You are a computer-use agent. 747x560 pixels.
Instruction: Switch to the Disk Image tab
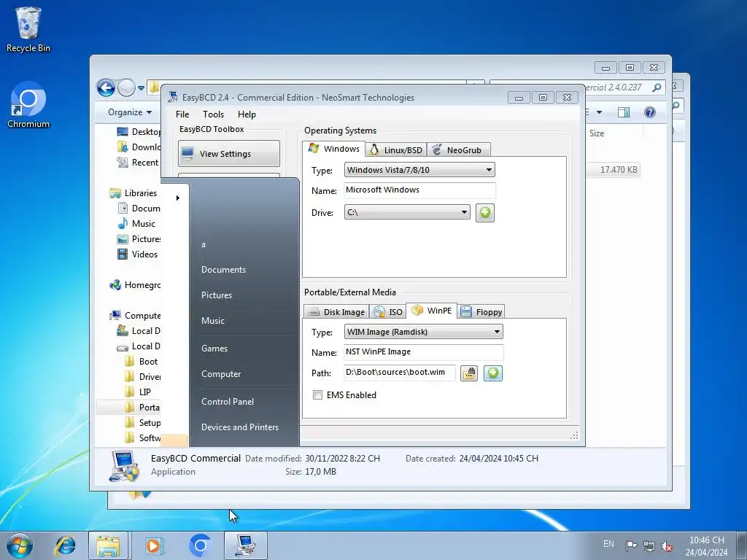point(336,312)
